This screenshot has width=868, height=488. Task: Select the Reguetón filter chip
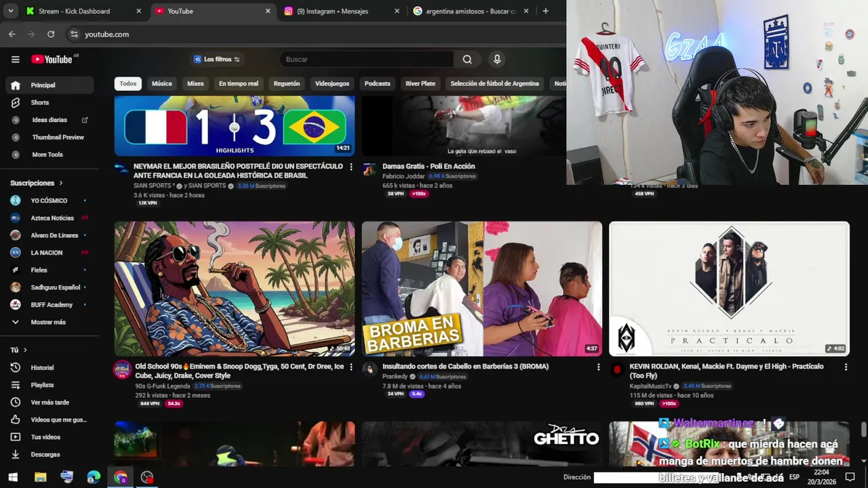pos(287,83)
